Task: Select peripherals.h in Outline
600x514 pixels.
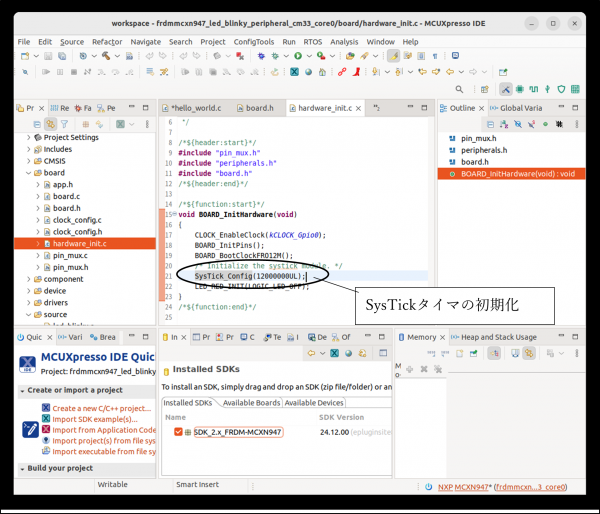Action: coord(484,150)
